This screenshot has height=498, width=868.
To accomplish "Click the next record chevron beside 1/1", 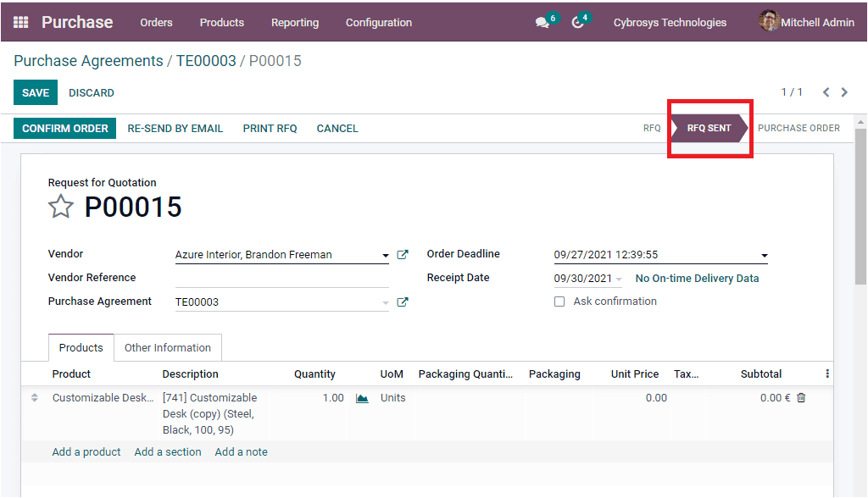I will point(844,92).
